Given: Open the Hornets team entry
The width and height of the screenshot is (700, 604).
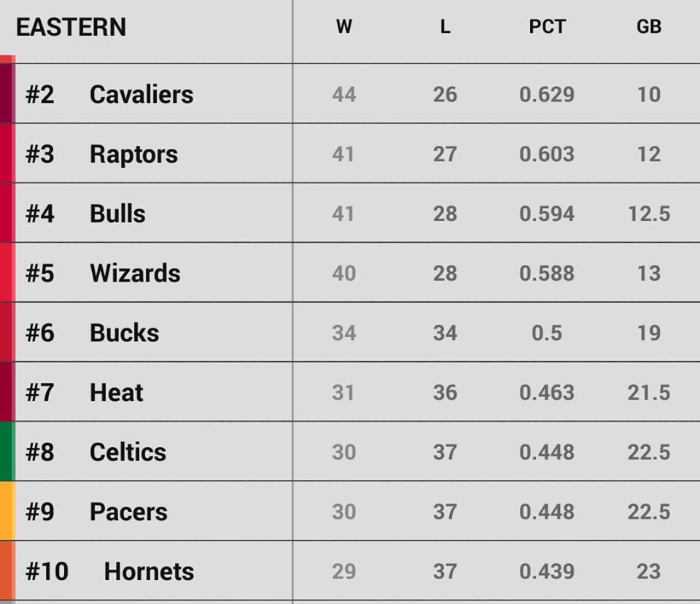Looking at the screenshot, I should pyautogui.click(x=149, y=572).
